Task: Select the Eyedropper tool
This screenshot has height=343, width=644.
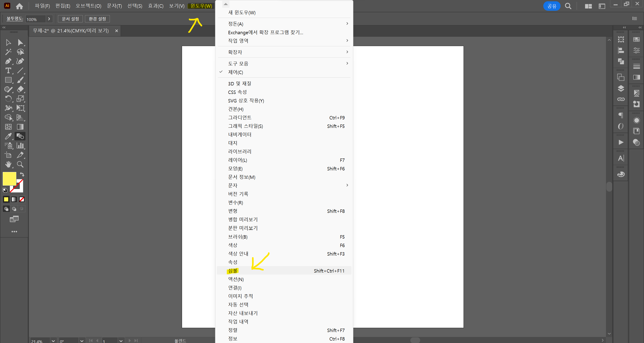Action: click(x=8, y=136)
